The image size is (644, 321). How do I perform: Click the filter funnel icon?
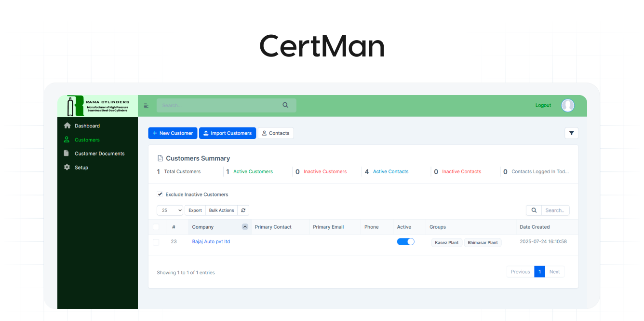click(571, 133)
